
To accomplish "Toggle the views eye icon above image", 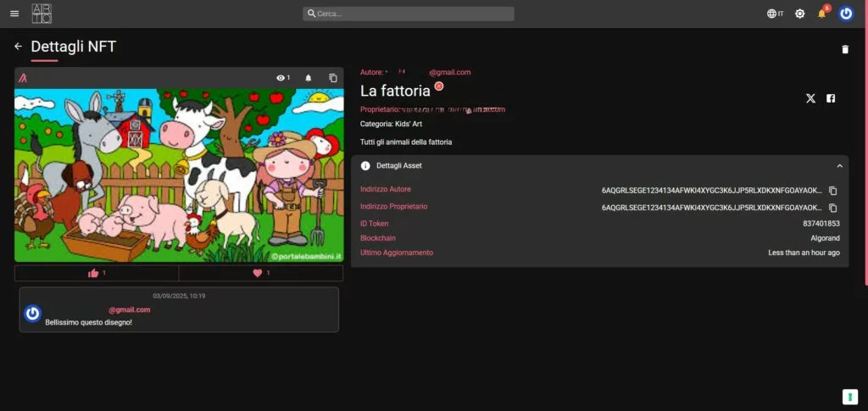I will 282,78.
